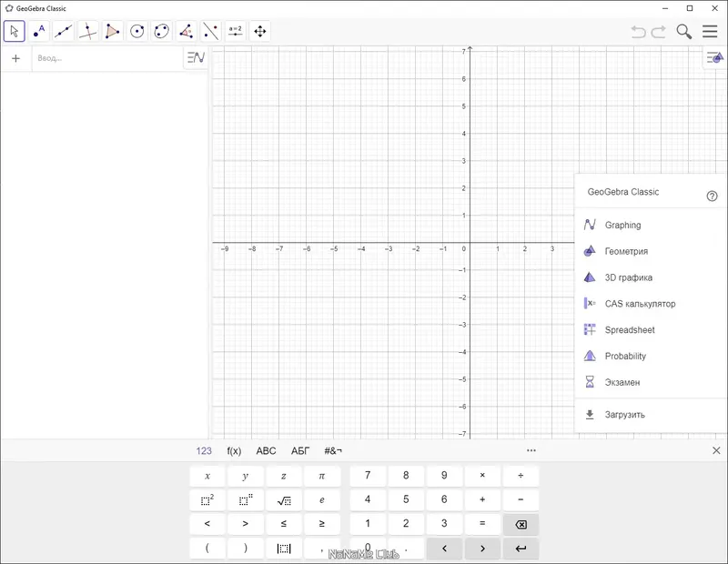Open the hamburger main menu
728x564 pixels.
tap(710, 31)
